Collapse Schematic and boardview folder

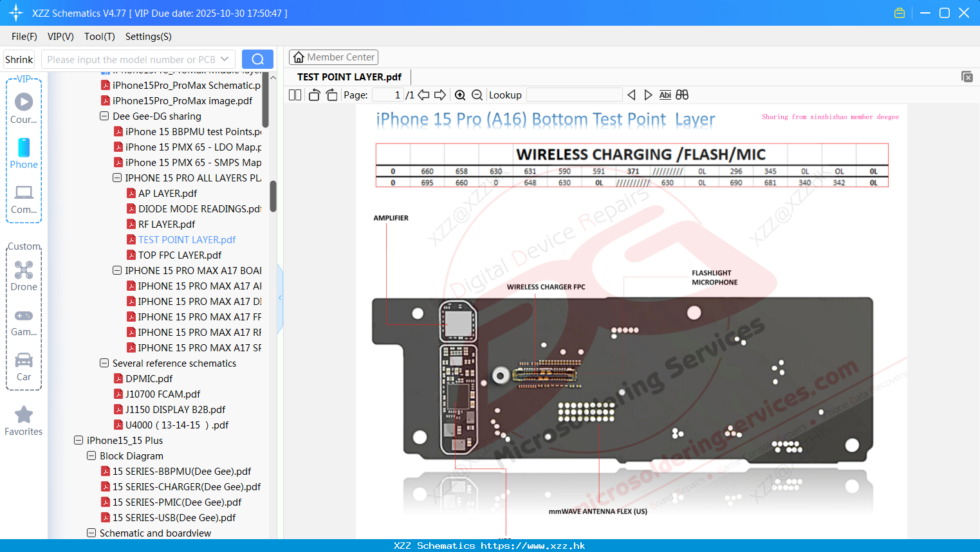coord(91,533)
